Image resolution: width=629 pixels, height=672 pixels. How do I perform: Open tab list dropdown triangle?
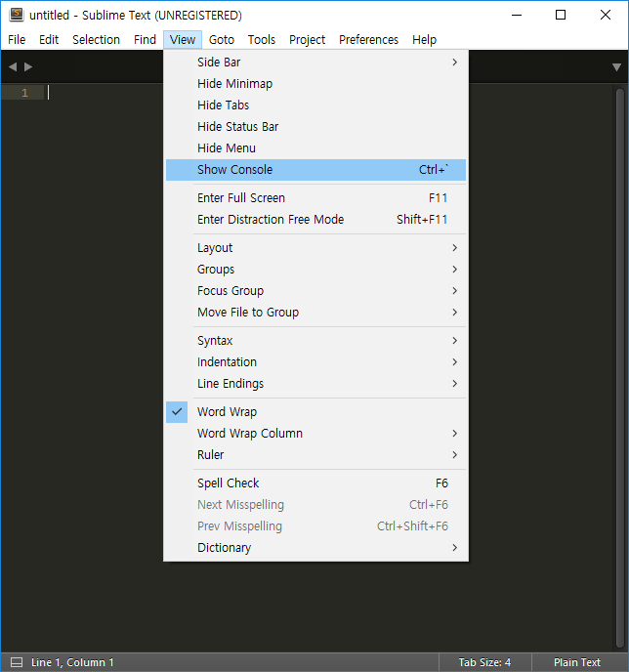[616, 67]
